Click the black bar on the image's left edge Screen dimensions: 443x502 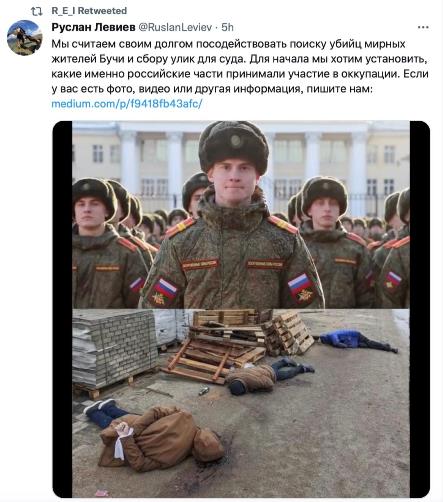[62, 309]
